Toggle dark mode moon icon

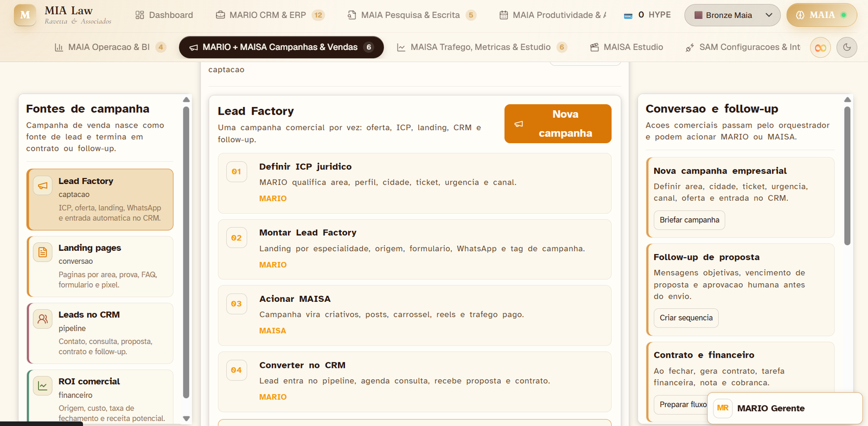click(847, 48)
